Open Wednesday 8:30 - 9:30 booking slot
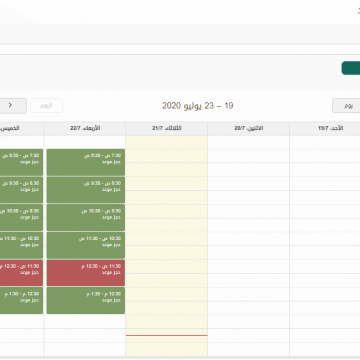The image size is (360, 360). click(86, 190)
